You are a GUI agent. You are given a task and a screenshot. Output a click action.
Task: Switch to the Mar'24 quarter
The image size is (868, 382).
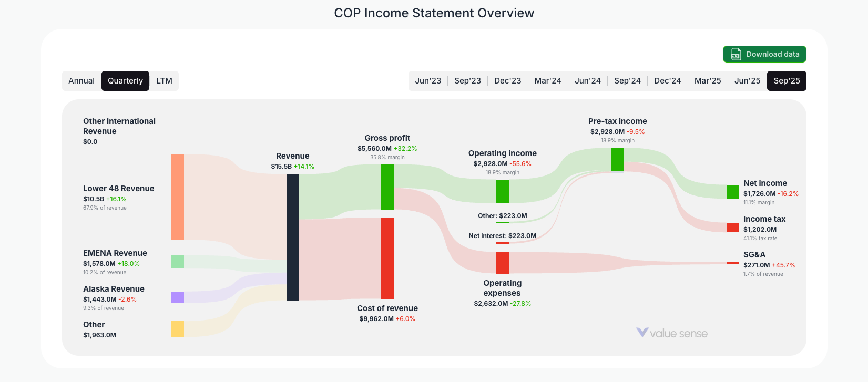[x=547, y=80]
